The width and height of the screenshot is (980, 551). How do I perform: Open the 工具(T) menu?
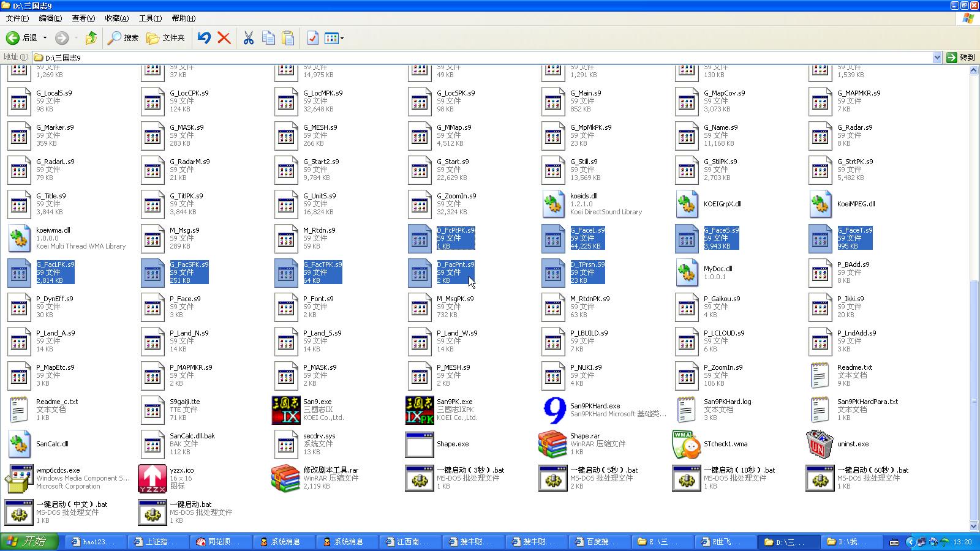coord(150,18)
